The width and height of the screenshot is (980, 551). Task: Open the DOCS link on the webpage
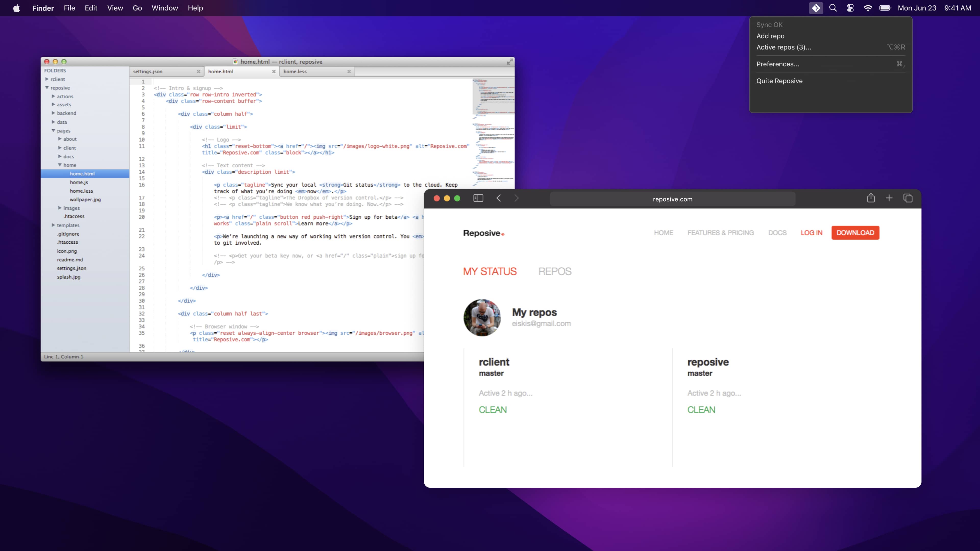pos(777,233)
